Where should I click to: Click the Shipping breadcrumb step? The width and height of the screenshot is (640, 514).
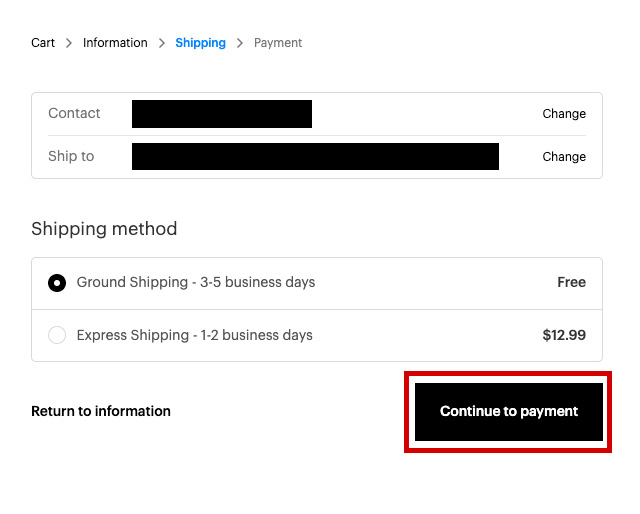pyautogui.click(x=200, y=43)
